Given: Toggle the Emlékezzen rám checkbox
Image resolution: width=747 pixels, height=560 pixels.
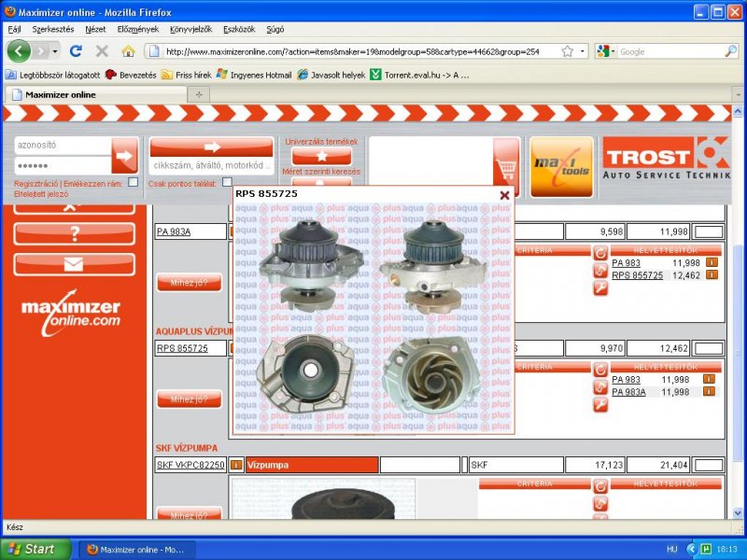Looking at the screenshot, I should pyautogui.click(x=133, y=182).
